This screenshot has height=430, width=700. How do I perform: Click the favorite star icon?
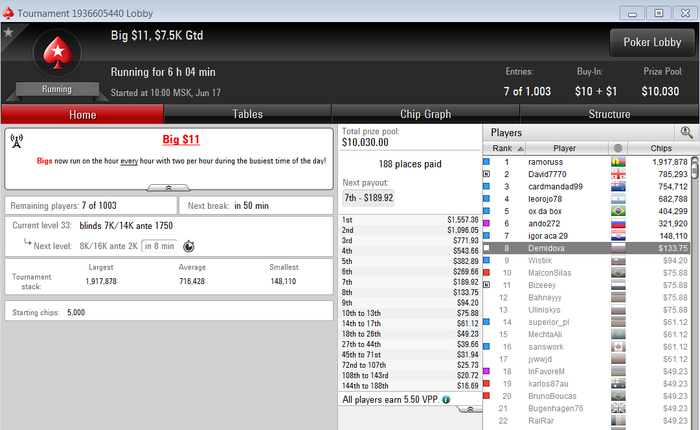click(x=8, y=32)
